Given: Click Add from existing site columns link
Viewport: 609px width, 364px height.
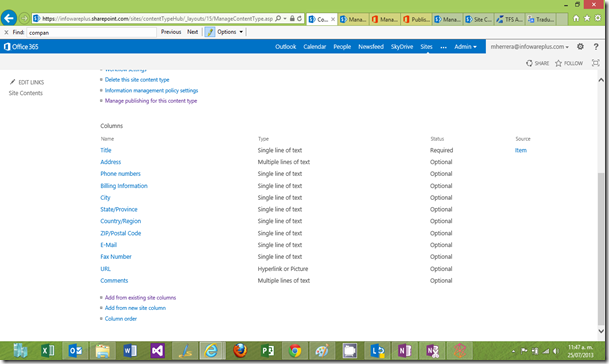Looking at the screenshot, I should pos(140,298).
